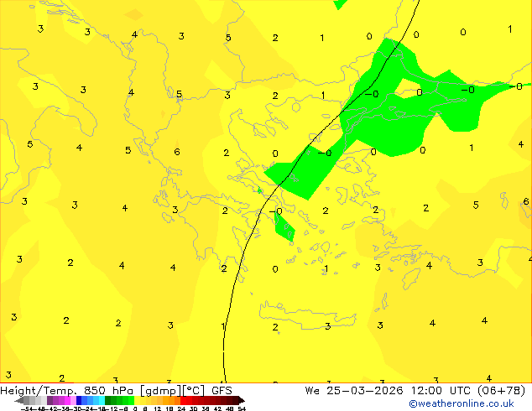The height and width of the screenshot is (411, 532).
Task: Click the green segment of temperature legend
Action: [x=119, y=400]
